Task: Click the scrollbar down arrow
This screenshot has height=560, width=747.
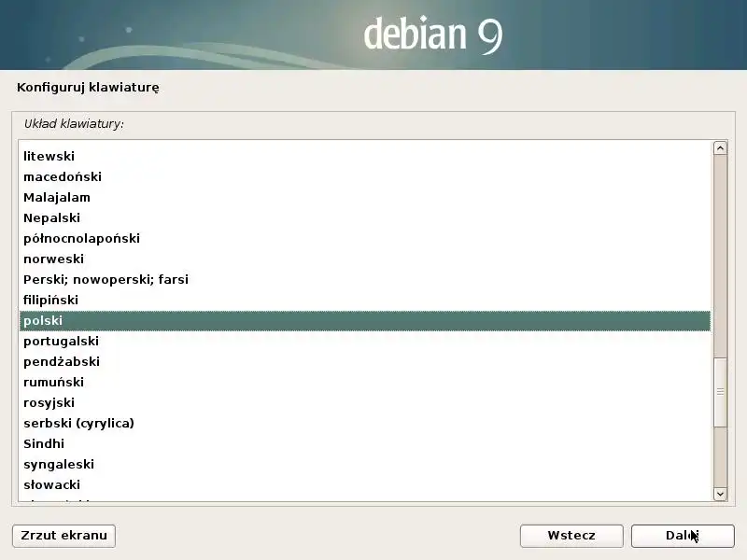Action: [x=720, y=494]
